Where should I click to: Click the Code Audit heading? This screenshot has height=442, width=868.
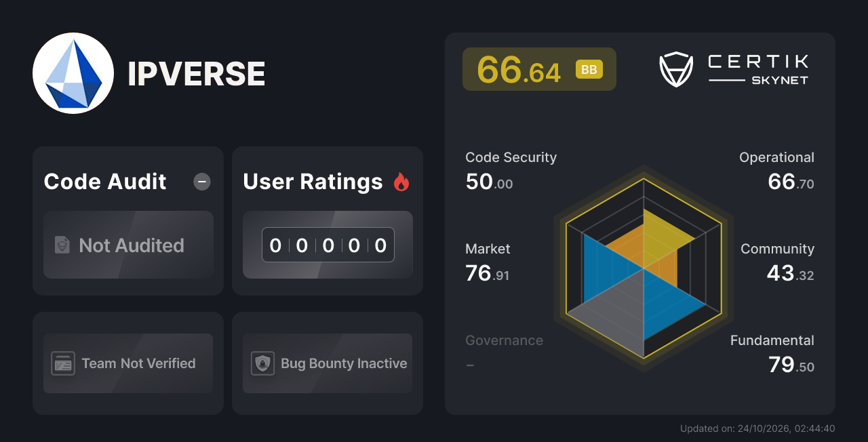(x=105, y=182)
